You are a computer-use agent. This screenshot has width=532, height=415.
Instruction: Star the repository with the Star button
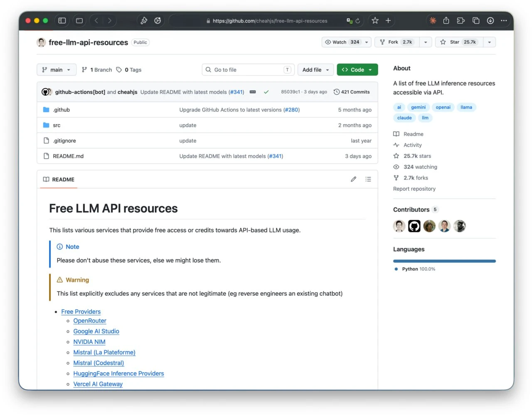click(x=459, y=42)
